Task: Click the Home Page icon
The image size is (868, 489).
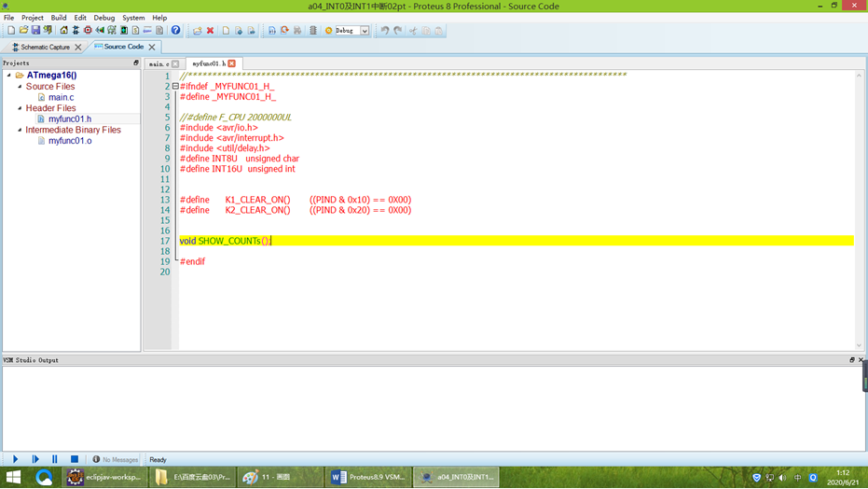Action: pyautogui.click(x=63, y=31)
